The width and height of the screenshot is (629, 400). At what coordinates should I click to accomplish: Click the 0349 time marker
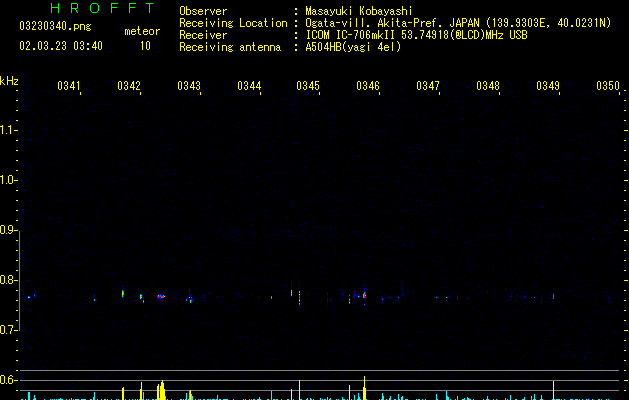[x=548, y=85]
